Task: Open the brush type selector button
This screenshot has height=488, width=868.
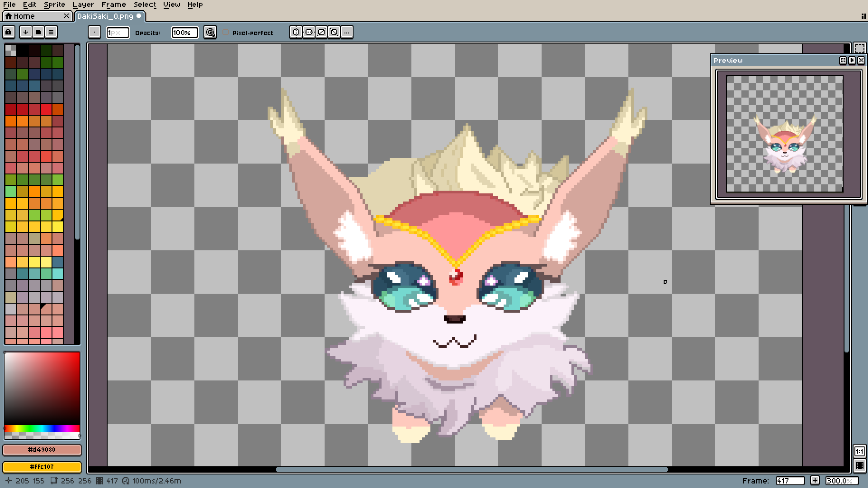Action: click(94, 32)
